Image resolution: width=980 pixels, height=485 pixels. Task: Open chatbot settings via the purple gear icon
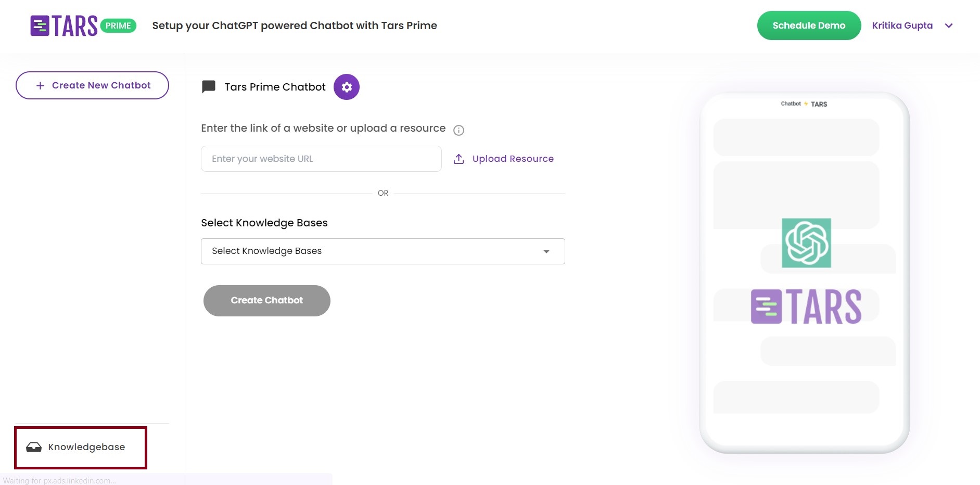[346, 87]
